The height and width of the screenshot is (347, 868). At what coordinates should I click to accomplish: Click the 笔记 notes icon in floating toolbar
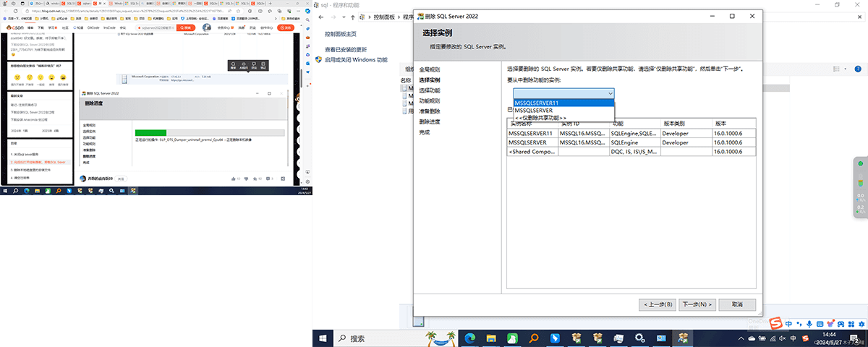coord(263,66)
